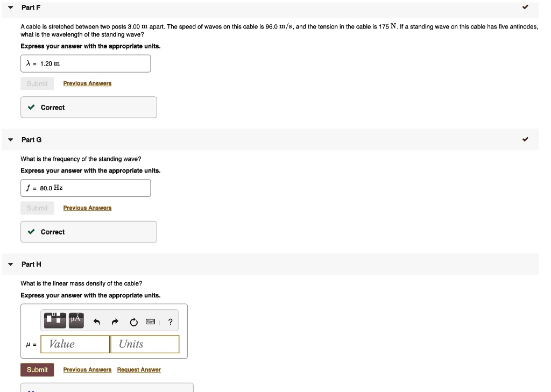
Task: Click the undo arrow in answer toolbar
Action: tap(97, 322)
